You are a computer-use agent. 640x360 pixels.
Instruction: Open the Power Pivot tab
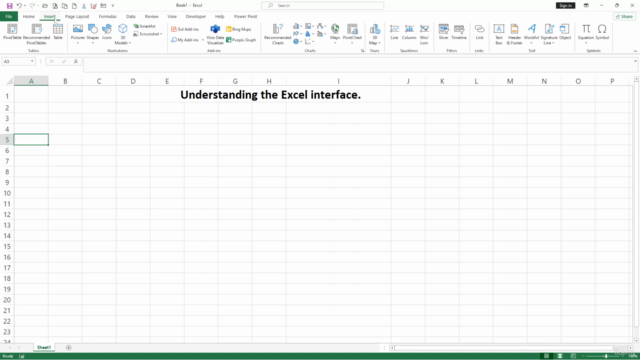[245, 16]
